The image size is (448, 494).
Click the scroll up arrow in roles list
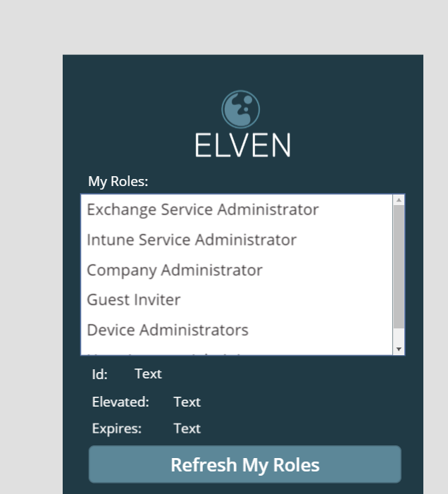pyautogui.click(x=399, y=200)
